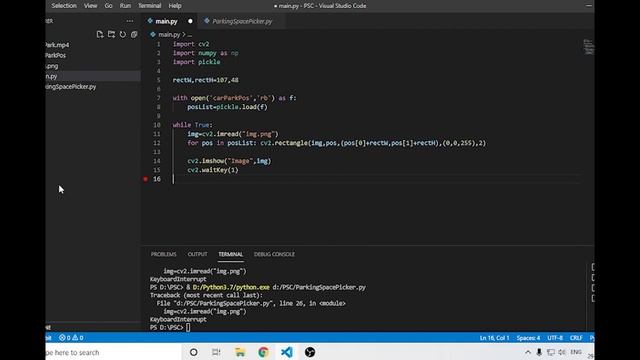Click the Visual Studio Code taskbar icon
The image size is (640, 360).
(287, 352)
